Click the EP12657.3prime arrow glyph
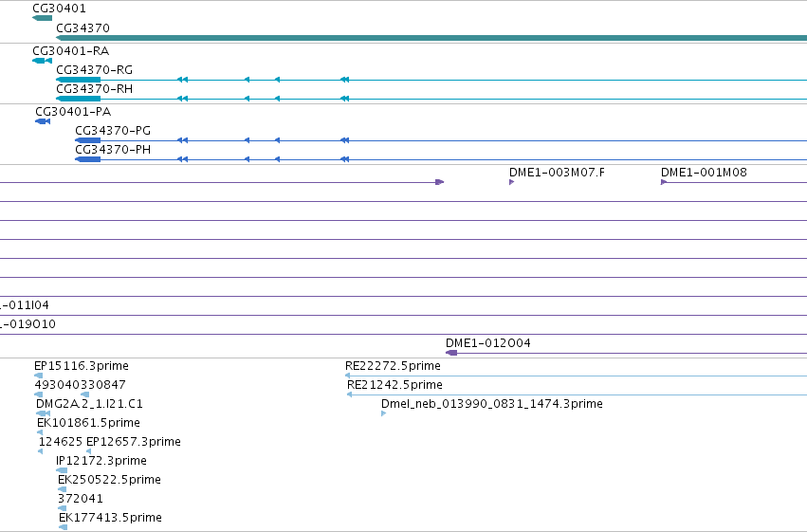 pos(88,451)
